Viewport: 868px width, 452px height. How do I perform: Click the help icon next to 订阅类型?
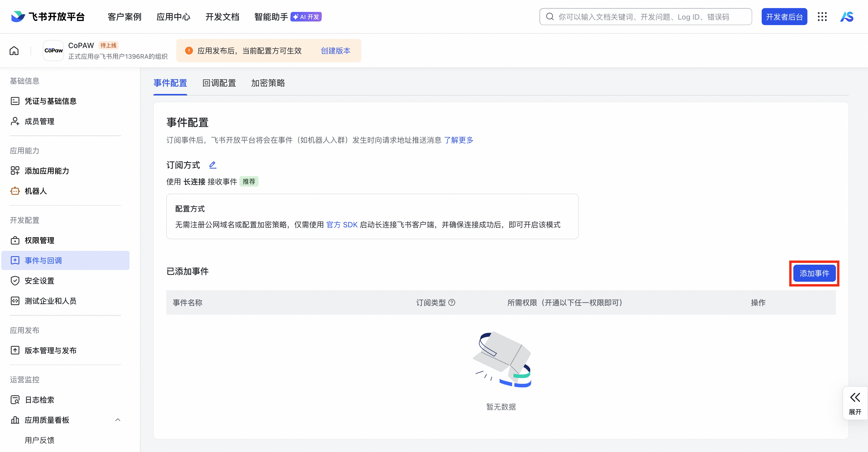pos(452,303)
